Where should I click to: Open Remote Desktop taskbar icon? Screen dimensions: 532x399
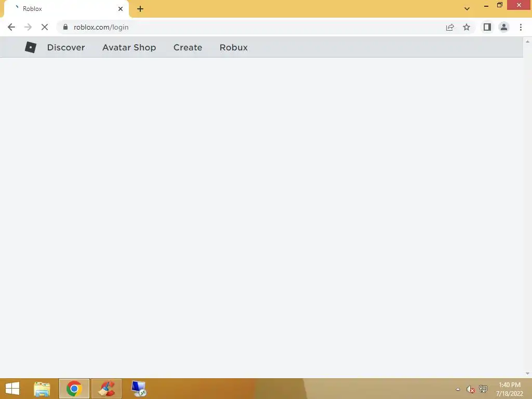click(139, 389)
